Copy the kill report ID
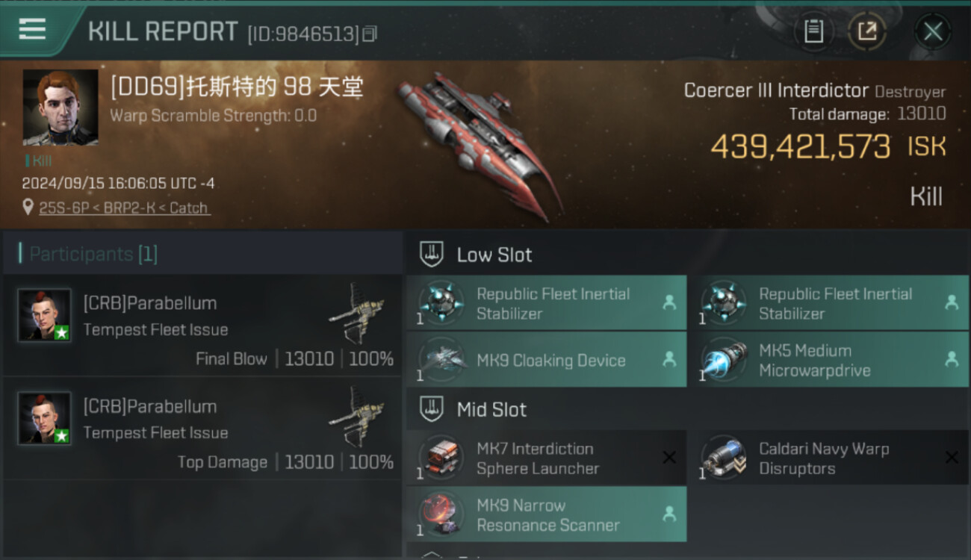The image size is (971, 560). click(x=370, y=34)
